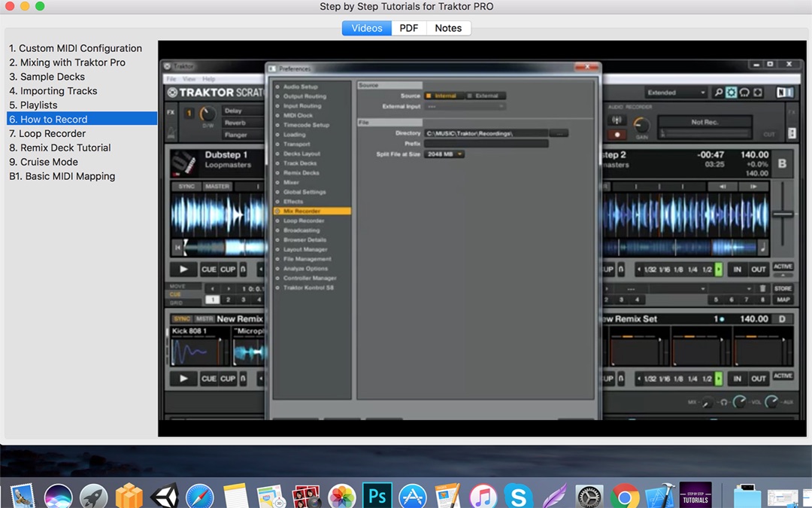Screen dimensions: 812x508
Task: Open the Extended layout dropdown
Action: coord(675,93)
